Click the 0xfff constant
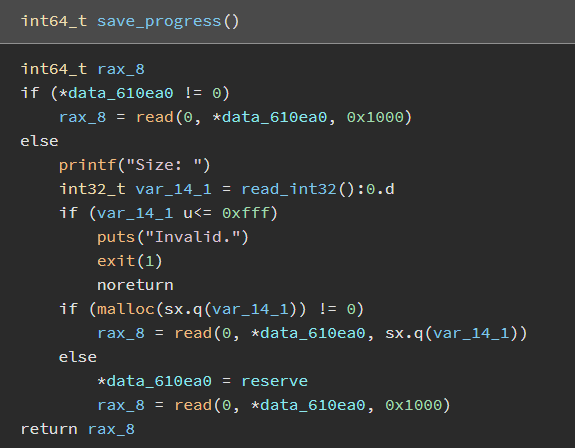Screen dimensions: 575x448 245,213
